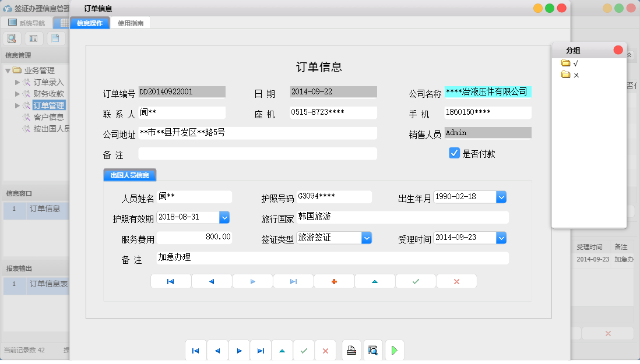
Task: Select the 出国人员信息 tab
Action: coord(129,174)
